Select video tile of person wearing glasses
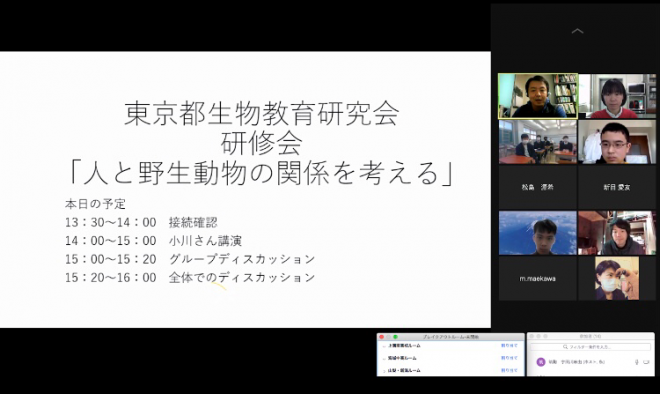660x394 pixels. 617,142
